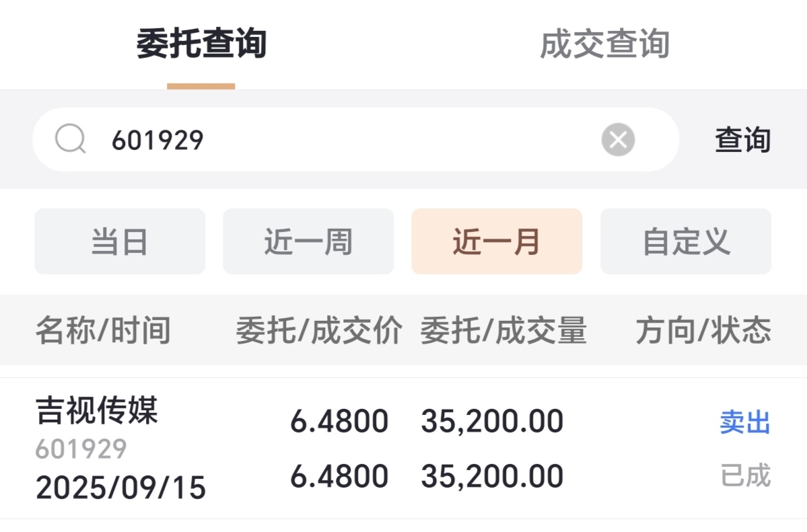Tap the 委托/成交量 column header
Image resolution: width=807 pixels, height=532 pixels.
503,331
